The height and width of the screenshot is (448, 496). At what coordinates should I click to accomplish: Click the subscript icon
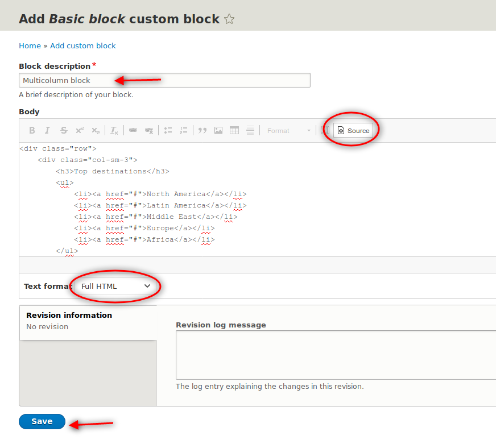click(x=96, y=130)
